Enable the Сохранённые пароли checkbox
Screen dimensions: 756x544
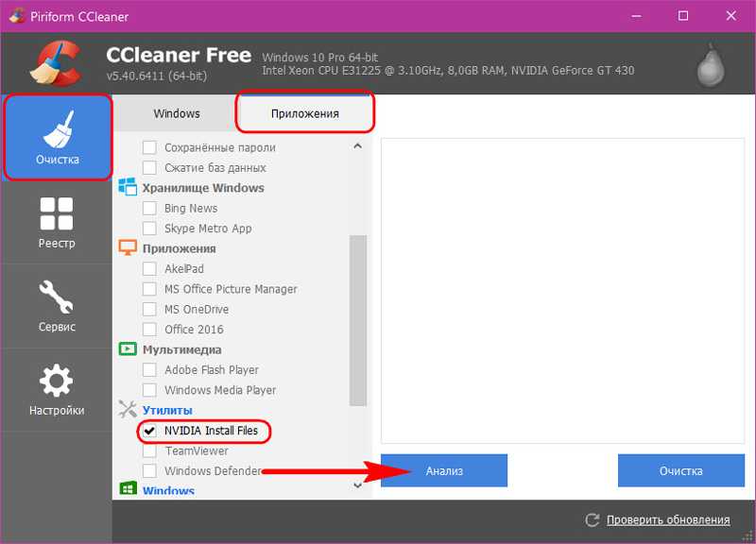[x=149, y=147]
